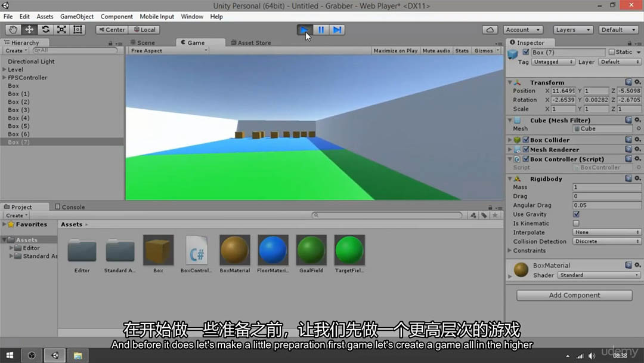This screenshot has width=644, height=363.
Task: Expand the Level object
Action: 5,69
